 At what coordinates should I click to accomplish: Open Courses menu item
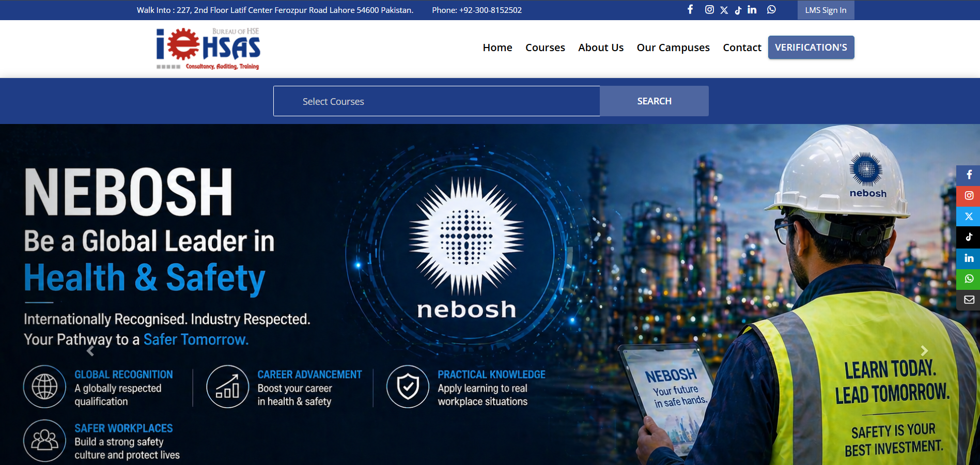(545, 48)
